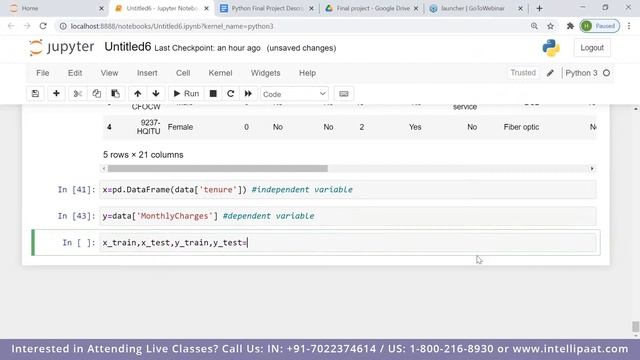Open a new browser tab
Screen dimensions: 640x360
(540, 8)
